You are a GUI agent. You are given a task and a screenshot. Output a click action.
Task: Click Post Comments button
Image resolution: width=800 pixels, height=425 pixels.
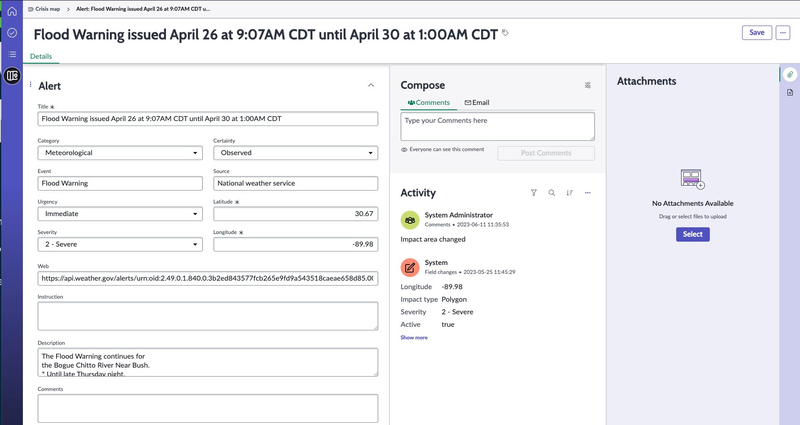click(546, 153)
